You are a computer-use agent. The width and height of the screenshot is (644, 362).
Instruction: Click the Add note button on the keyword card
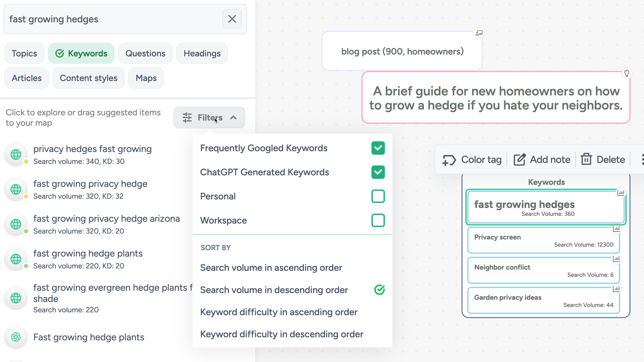tap(541, 160)
